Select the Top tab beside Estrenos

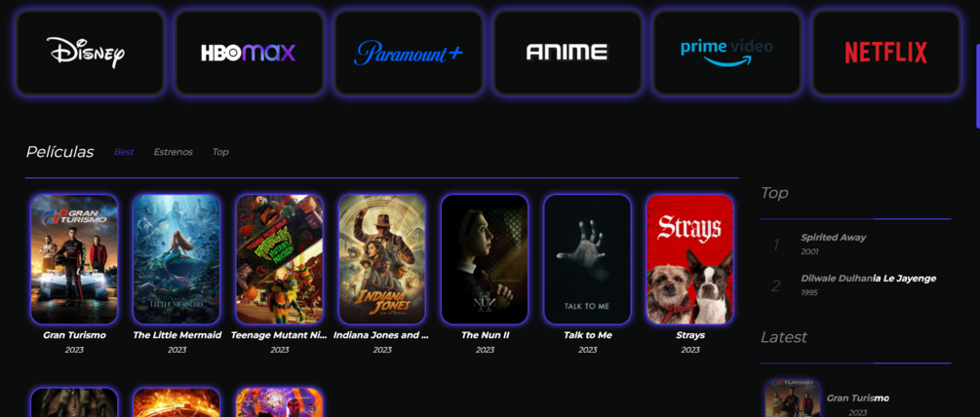point(220,152)
